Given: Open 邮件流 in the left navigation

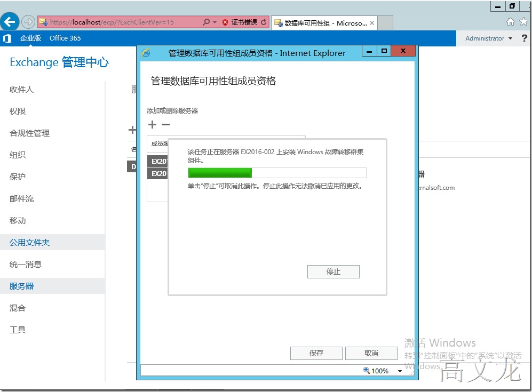Looking at the screenshot, I should 22,199.
